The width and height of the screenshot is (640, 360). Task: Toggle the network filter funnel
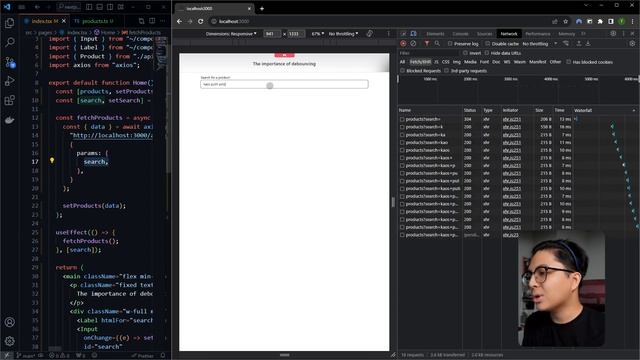tap(427, 43)
